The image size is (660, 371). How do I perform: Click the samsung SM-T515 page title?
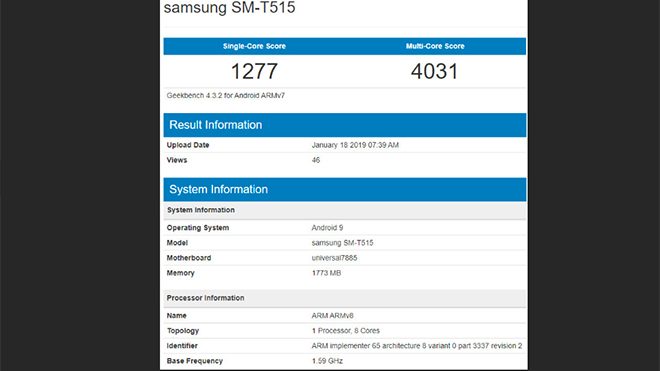tap(229, 8)
